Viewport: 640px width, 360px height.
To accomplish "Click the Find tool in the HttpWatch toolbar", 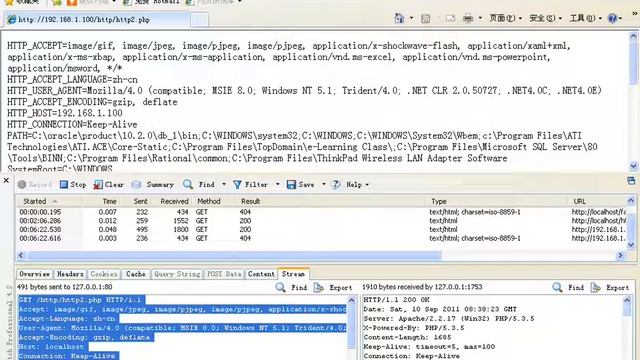I will pos(199,184).
